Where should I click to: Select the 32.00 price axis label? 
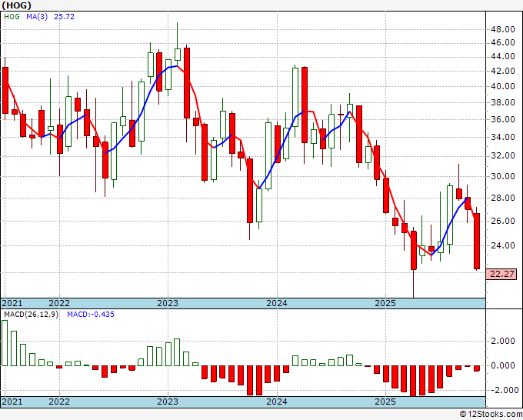click(503, 156)
